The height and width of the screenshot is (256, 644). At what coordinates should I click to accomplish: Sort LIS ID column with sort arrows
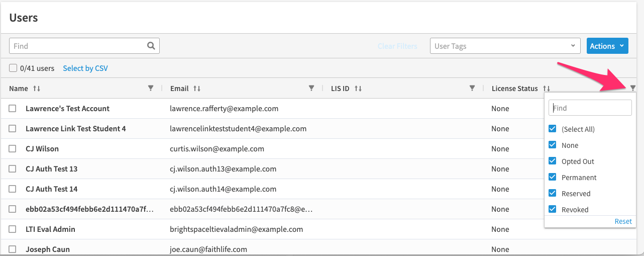tap(358, 89)
